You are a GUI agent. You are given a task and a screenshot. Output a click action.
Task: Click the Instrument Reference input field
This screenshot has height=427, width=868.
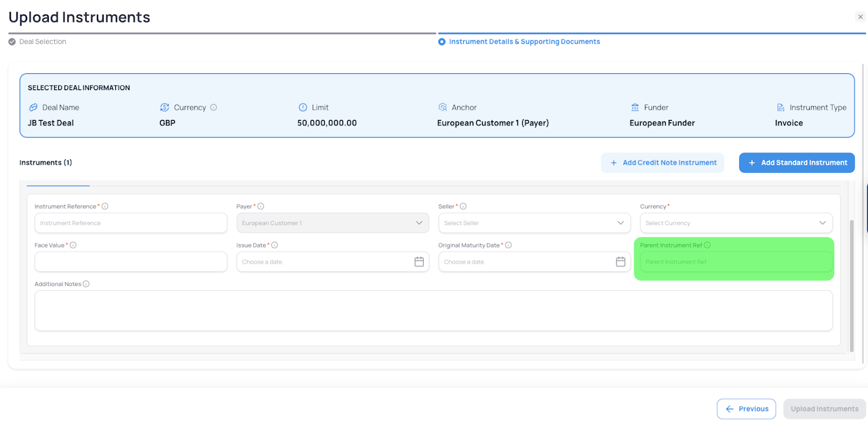(131, 223)
